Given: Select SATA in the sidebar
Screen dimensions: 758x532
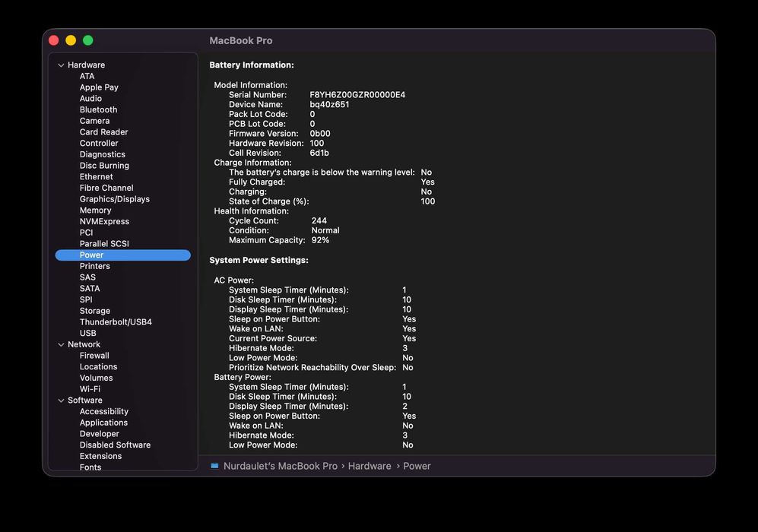Looking at the screenshot, I should [x=90, y=289].
